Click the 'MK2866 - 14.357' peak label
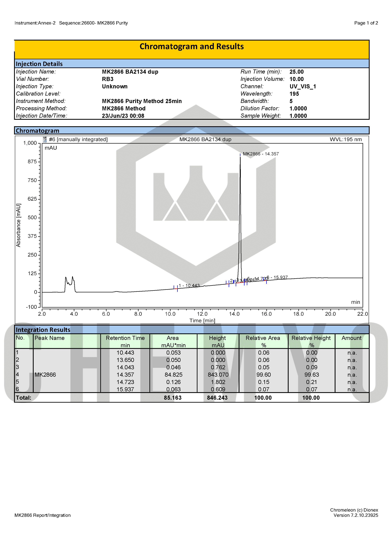 pyautogui.click(x=261, y=154)
